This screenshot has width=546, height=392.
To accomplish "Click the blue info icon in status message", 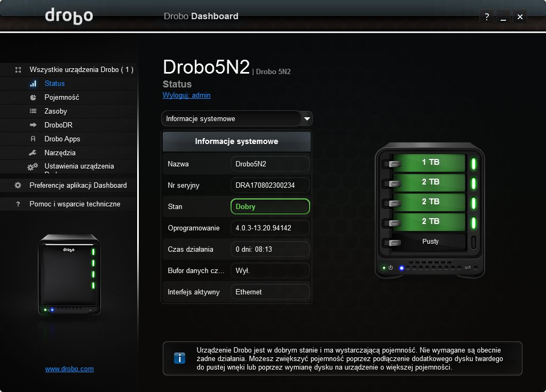I will (179, 358).
